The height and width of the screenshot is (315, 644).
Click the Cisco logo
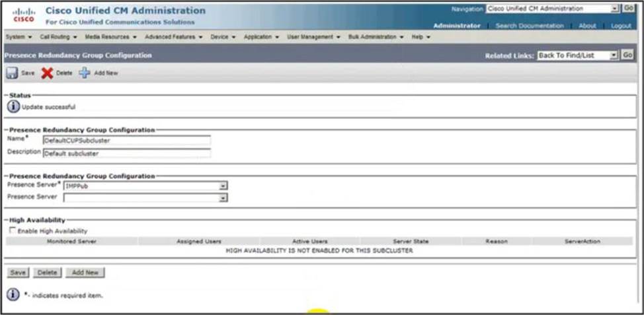point(24,15)
